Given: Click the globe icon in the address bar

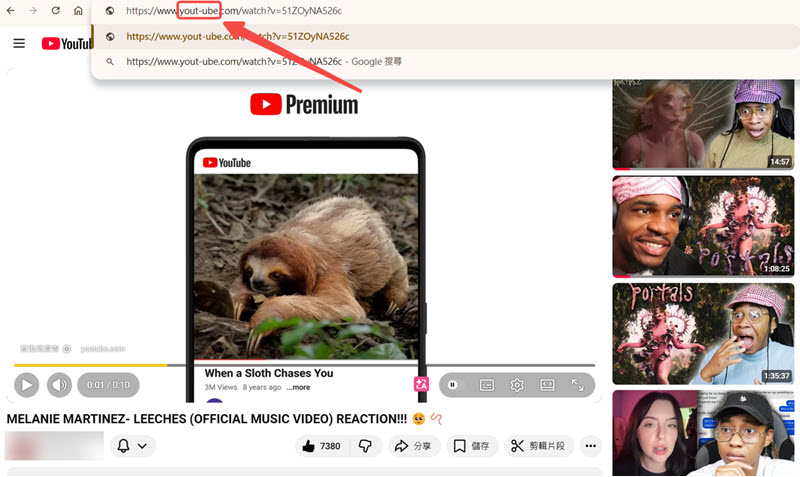Looking at the screenshot, I should 110,11.
